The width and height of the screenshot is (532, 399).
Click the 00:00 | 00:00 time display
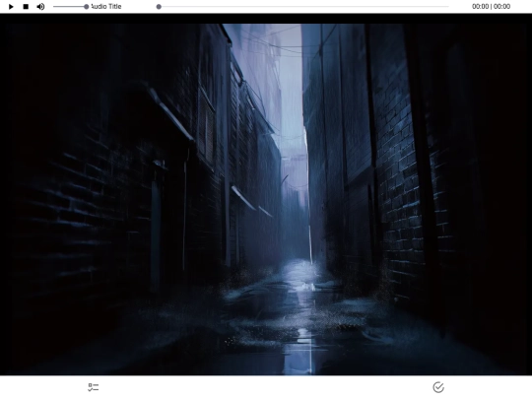(491, 7)
